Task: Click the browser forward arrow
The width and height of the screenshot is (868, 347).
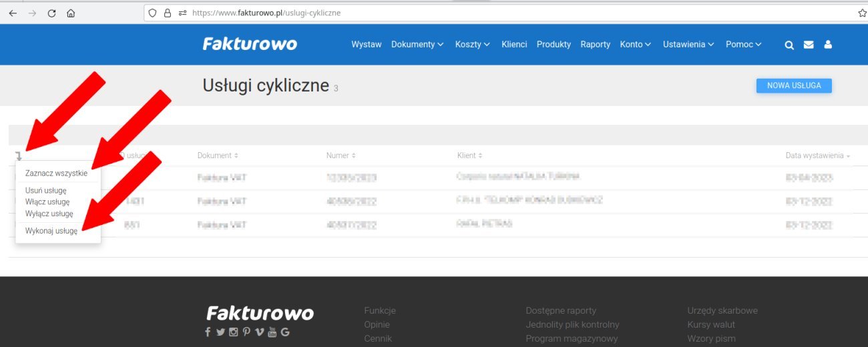Action: point(32,13)
